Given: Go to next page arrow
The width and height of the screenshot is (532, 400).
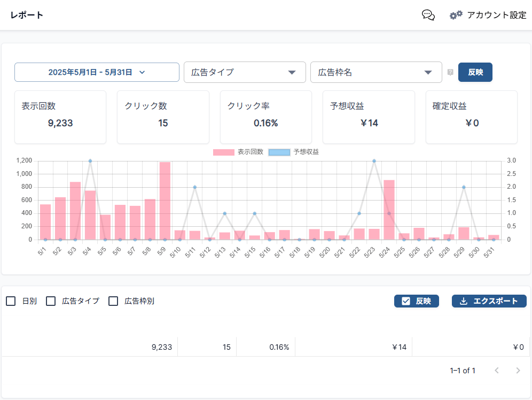Looking at the screenshot, I should tap(518, 371).
